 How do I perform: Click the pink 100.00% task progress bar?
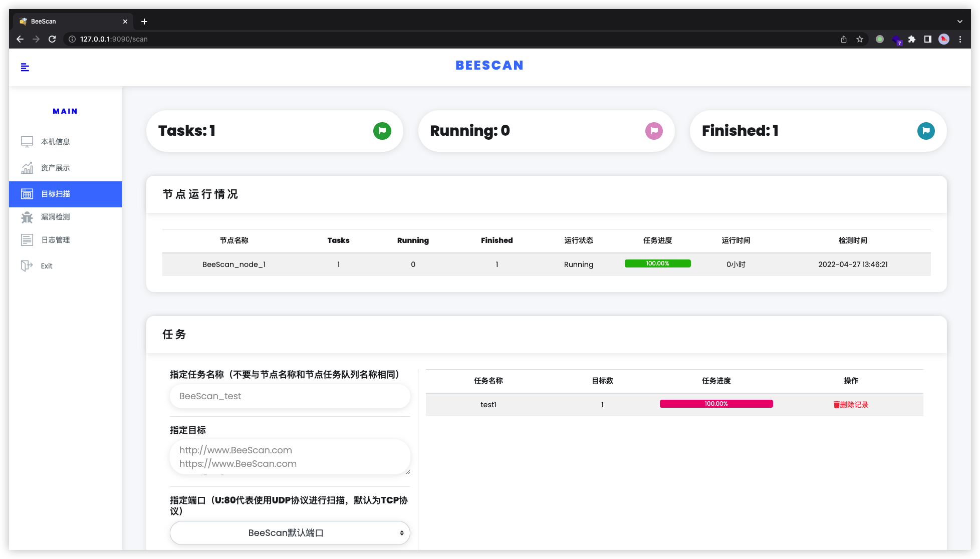[716, 404]
